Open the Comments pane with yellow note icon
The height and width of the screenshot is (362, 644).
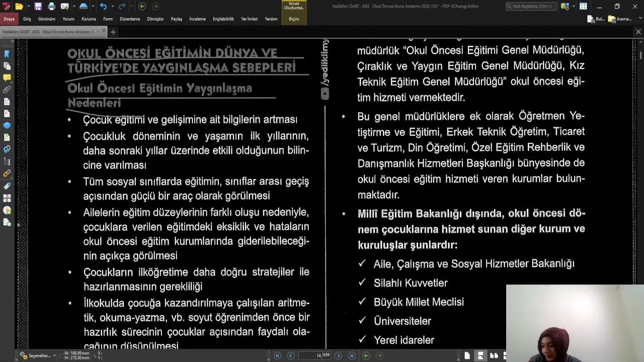click(7, 78)
